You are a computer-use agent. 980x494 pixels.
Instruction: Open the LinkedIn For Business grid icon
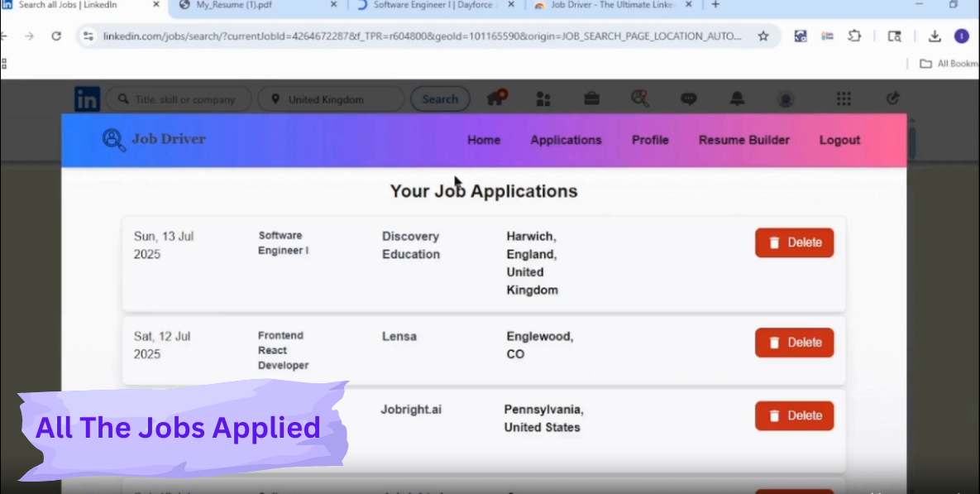[844, 98]
